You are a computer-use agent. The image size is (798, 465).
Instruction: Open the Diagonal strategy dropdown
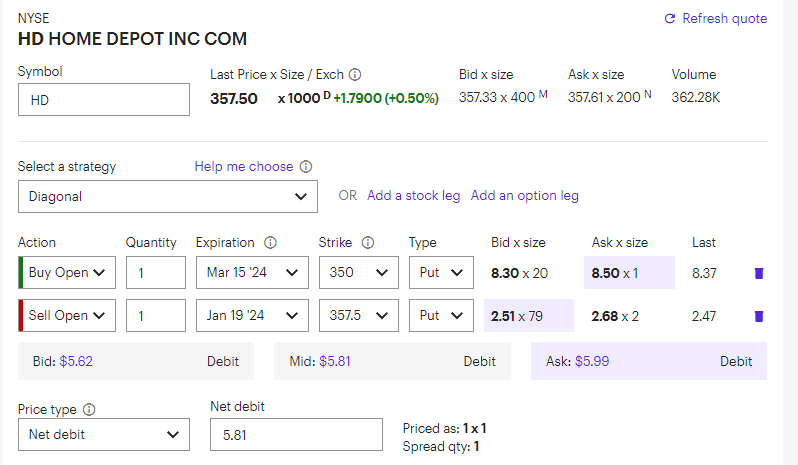(x=168, y=197)
